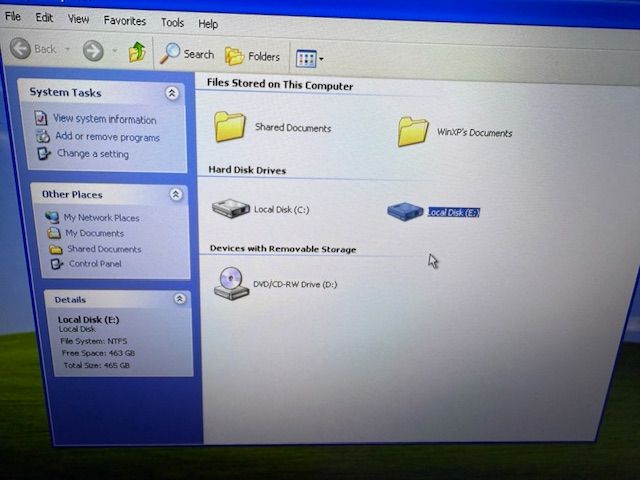
Task: Open the Views dropdown button
Action: [x=309, y=59]
